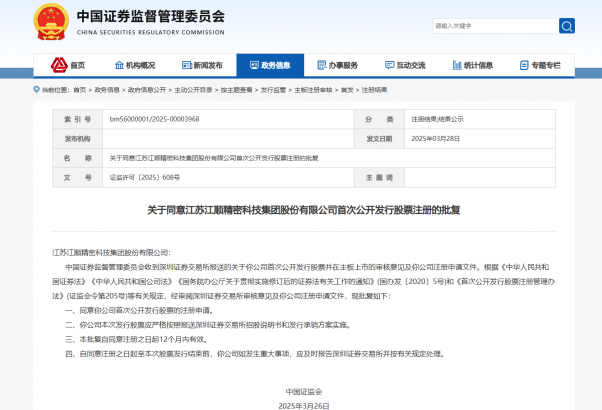The image size is (602, 410).
Task: Click the 发文日期 label cell
Action: coord(379,139)
